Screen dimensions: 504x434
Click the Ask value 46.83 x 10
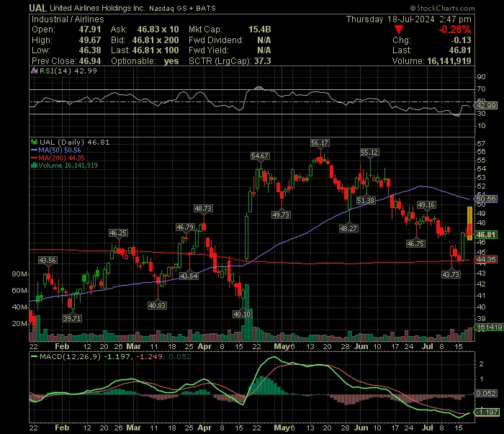click(158, 30)
